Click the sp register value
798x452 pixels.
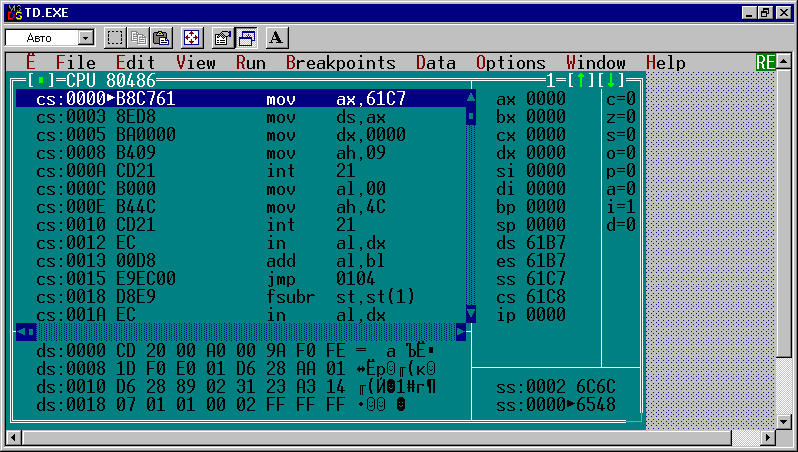[x=546, y=225]
